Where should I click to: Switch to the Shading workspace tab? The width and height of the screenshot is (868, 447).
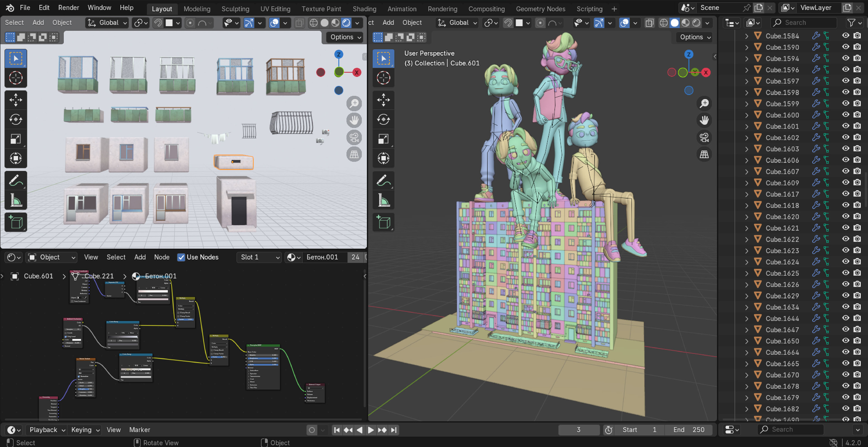(364, 9)
